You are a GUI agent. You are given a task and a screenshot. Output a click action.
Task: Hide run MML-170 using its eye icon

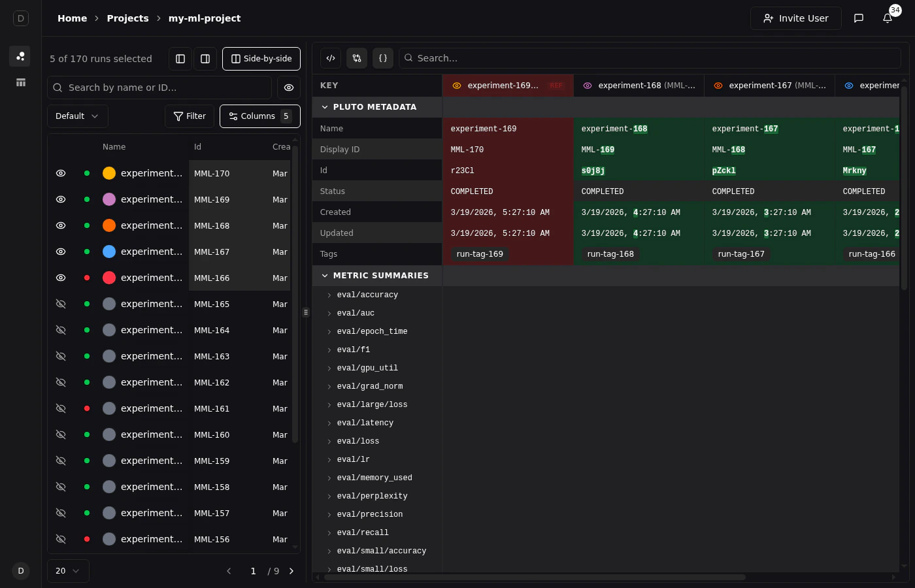point(61,173)
